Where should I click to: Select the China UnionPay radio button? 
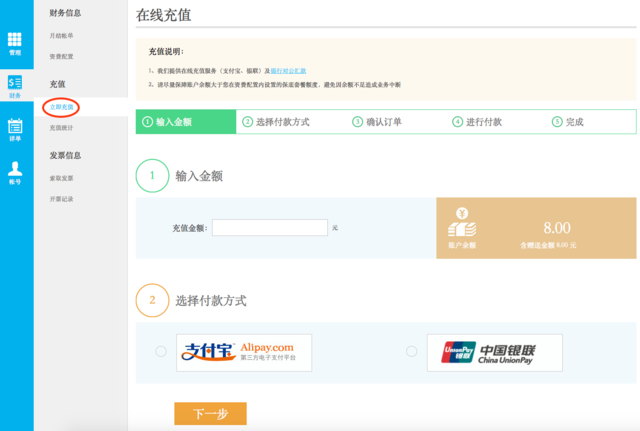(411, 351)
